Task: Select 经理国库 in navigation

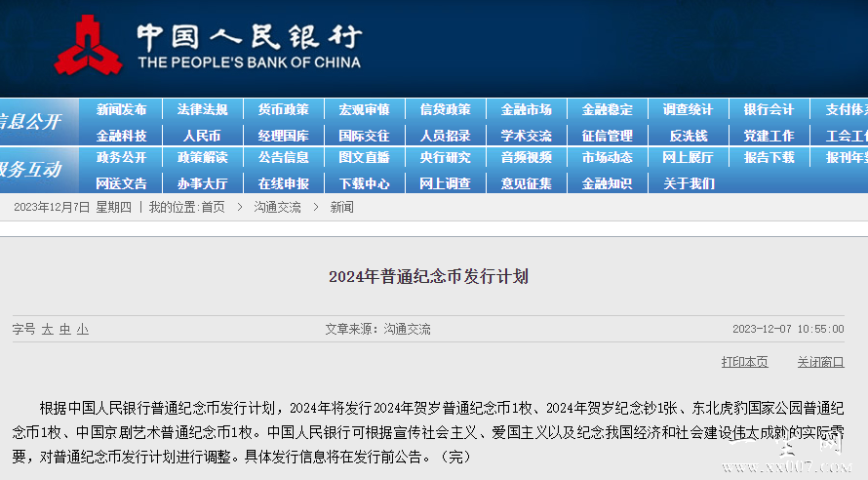Action: pyautogui.click(x=284, y=136)
